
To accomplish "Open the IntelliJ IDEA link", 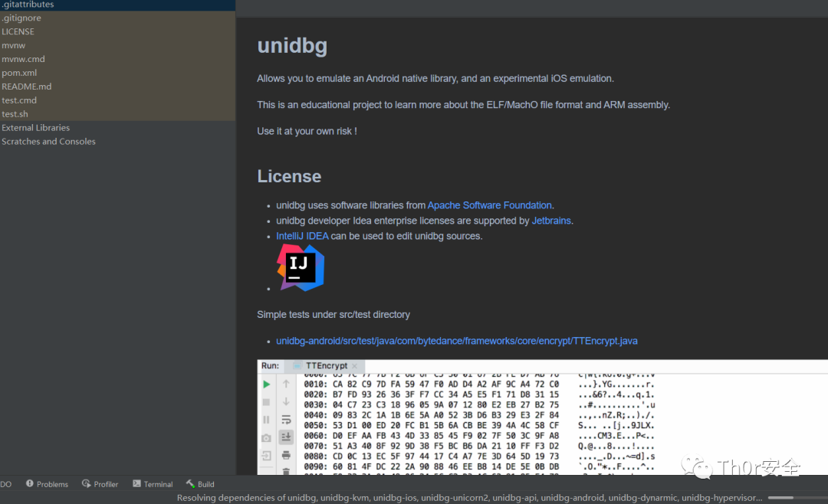I will click(302, 236).
